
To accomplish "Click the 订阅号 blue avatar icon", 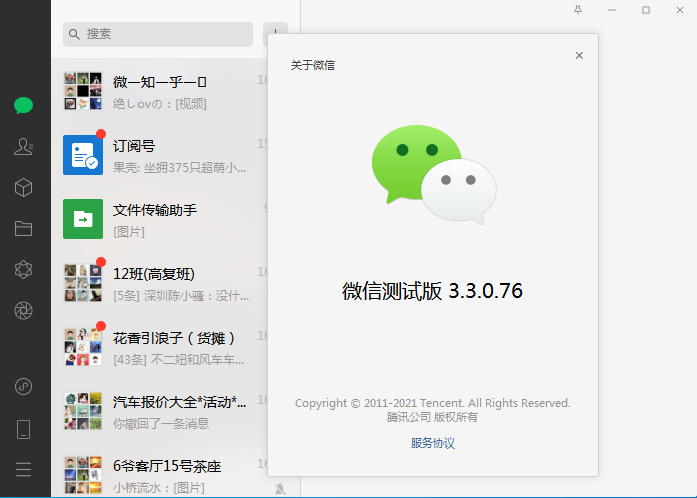I will tap(83, 155).
